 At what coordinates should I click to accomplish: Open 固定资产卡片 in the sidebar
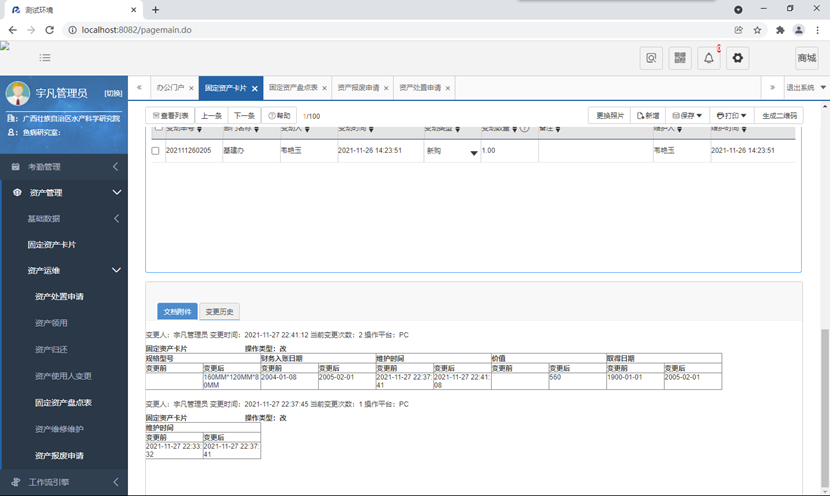[x=52, y=245]
